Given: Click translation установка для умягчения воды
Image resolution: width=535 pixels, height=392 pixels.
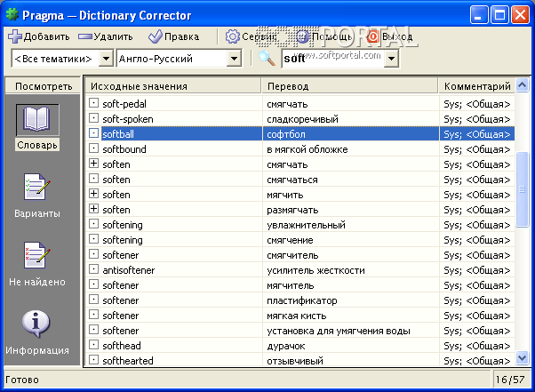Looking at the screenshot, I should pyautogui.click(x=339, y=331).
